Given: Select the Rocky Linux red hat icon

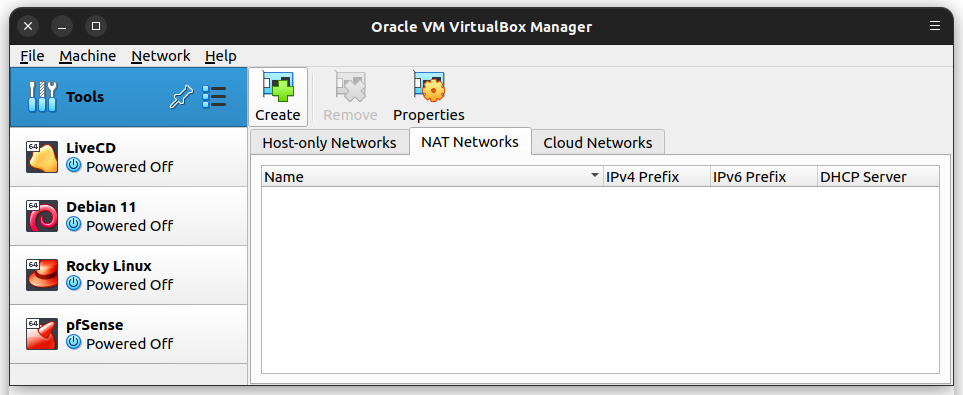Looking at the screenshot, I should (x=42, y=275).
